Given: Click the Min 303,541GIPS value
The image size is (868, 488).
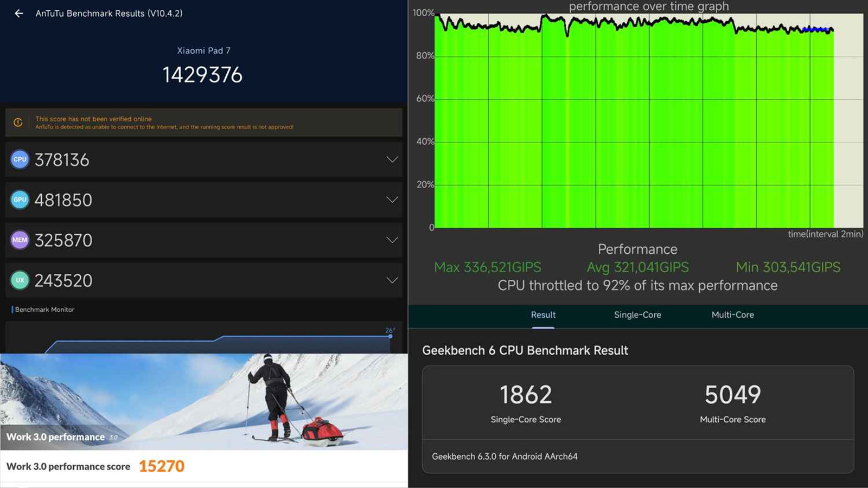Looking at the screenshot, I should click(x=788, y=267).
